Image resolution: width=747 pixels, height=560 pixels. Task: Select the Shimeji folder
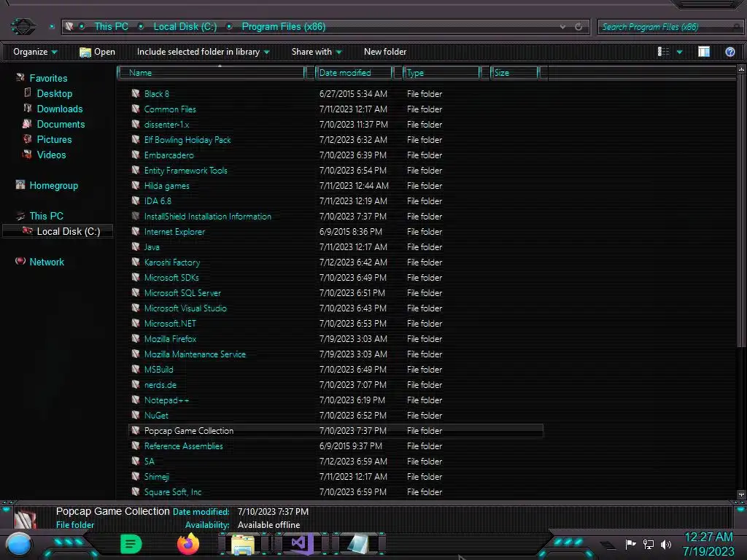[156, 477]
